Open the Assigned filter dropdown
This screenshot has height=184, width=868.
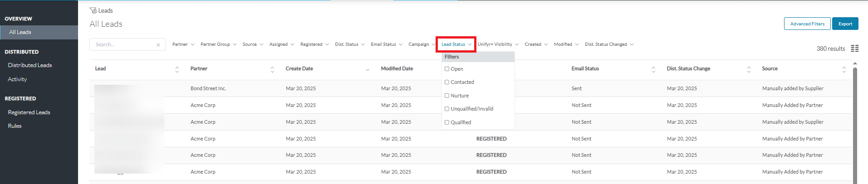(x=282, y=44)
